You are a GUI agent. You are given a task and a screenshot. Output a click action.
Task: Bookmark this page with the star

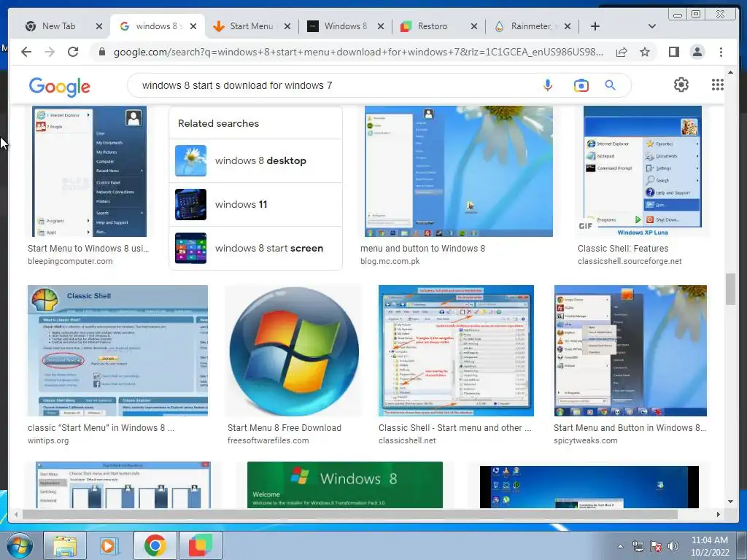coord(645,52)
